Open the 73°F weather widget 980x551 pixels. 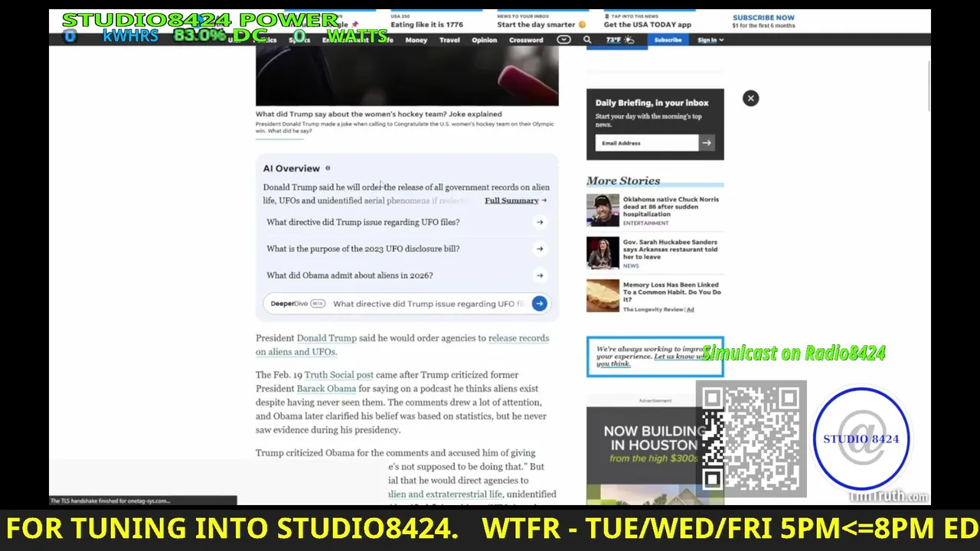coord(619,40)
